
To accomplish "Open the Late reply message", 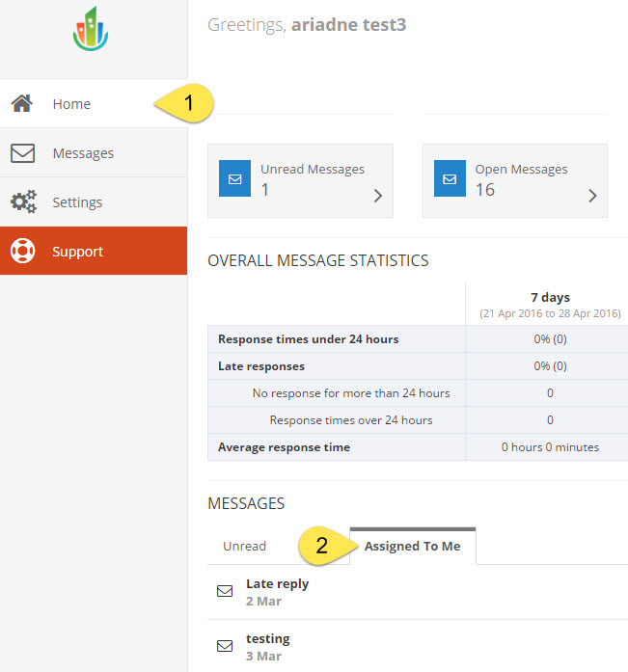I will click(277, 584).
